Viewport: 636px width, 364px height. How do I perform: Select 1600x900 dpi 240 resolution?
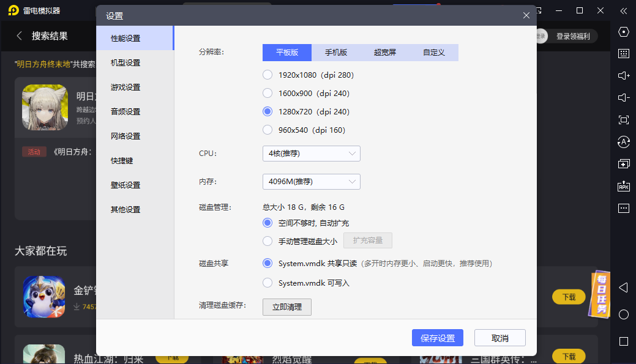click(267, 93)
